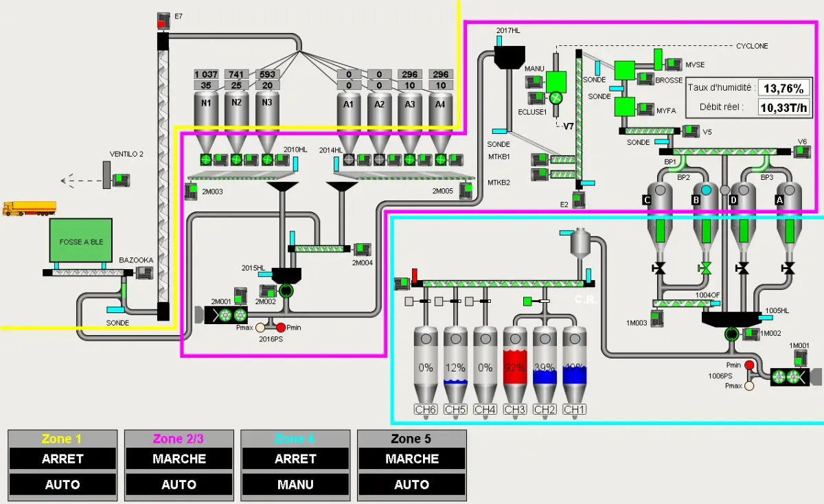The height and width of the screenshot is (504, 824).
Task: Click the Zone 2/3 MARCHE button
Action: pos(179,459)
